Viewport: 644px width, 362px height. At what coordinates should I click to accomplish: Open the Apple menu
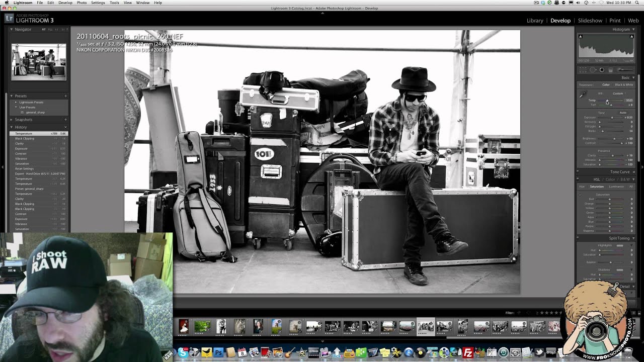(6, 3)
